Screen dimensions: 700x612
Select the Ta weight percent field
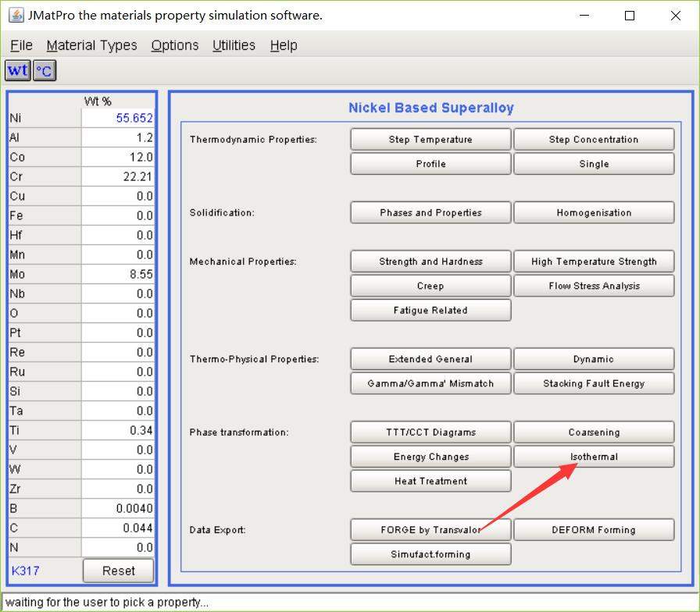pyautogui.click(x=118, y=411)
